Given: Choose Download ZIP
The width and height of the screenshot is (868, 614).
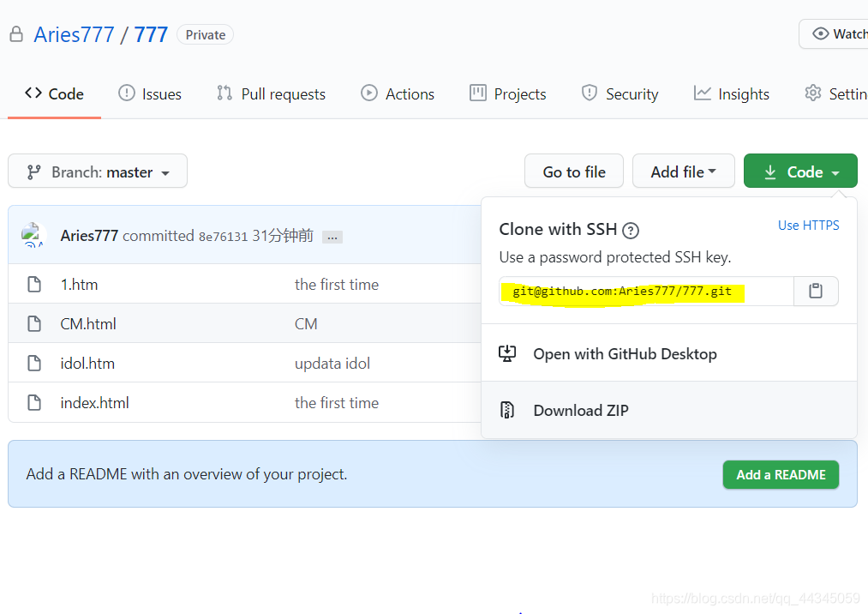Looking at the screenshot, I should click(669, 411).
